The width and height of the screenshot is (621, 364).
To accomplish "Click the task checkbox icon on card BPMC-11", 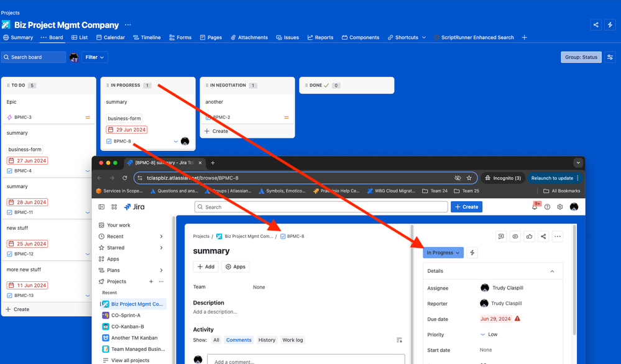I will pyautogui.click(x=9, y=212).
